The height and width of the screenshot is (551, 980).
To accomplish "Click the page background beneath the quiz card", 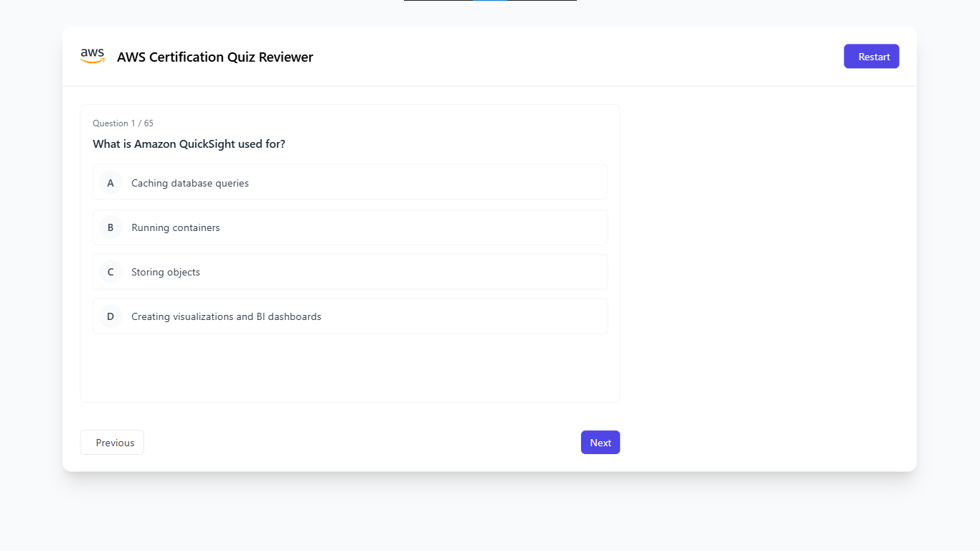I will coord(490,512).
